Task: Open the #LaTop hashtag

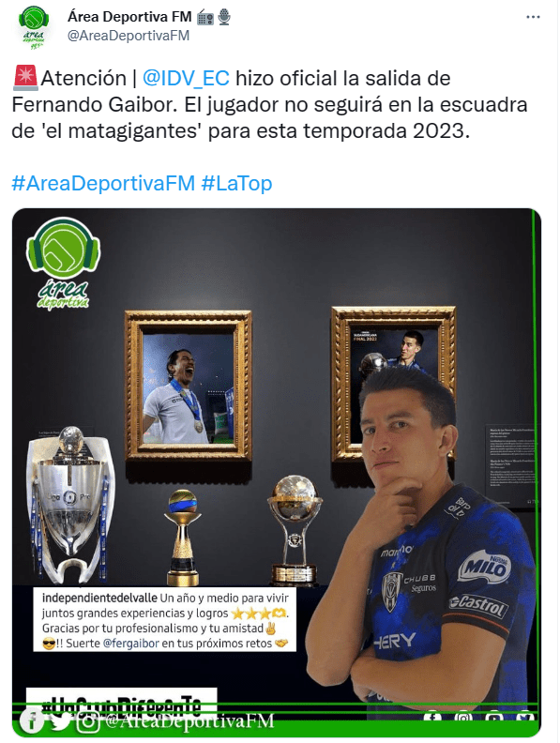Action: coord(237,183)
